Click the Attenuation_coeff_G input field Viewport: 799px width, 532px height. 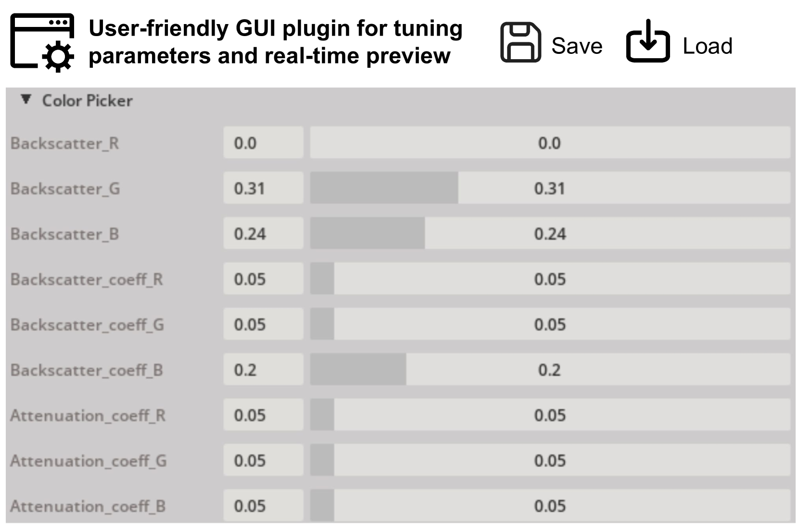[x=263, y=461]
